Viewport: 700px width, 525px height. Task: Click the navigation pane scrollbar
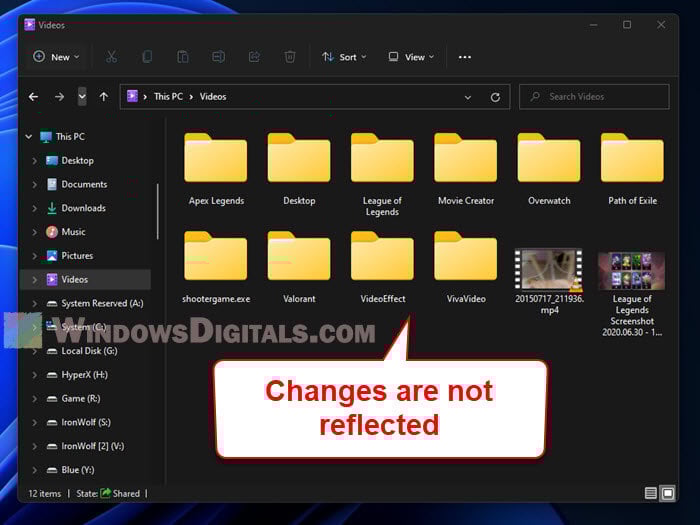click(158, 212)
